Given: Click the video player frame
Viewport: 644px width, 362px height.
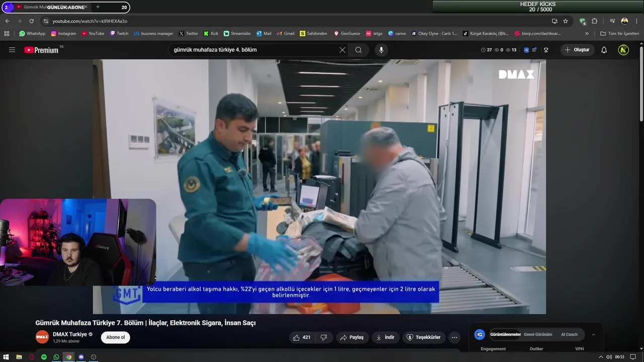Looking at the screenshot, I should tap(319, 187).
